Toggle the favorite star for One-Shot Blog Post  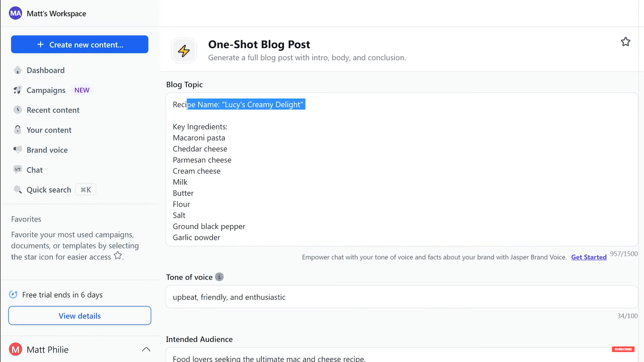coord(626,42)
